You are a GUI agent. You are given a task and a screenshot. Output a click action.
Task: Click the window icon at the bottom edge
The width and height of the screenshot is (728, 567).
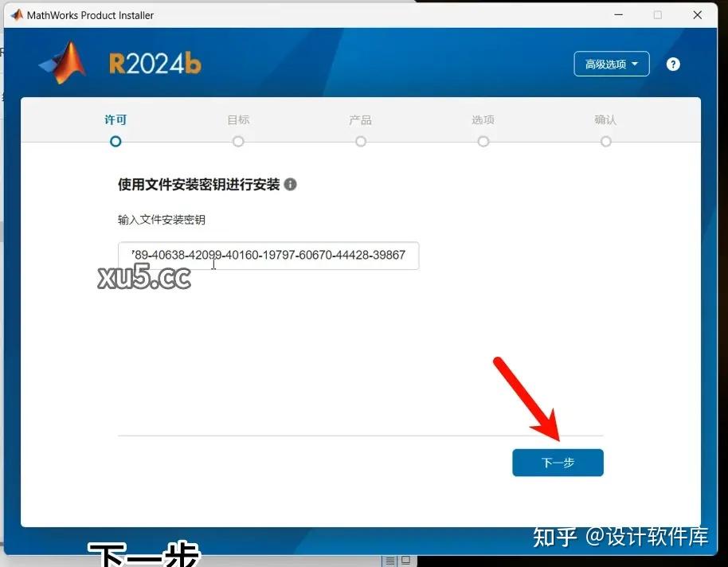coord(405,560)
